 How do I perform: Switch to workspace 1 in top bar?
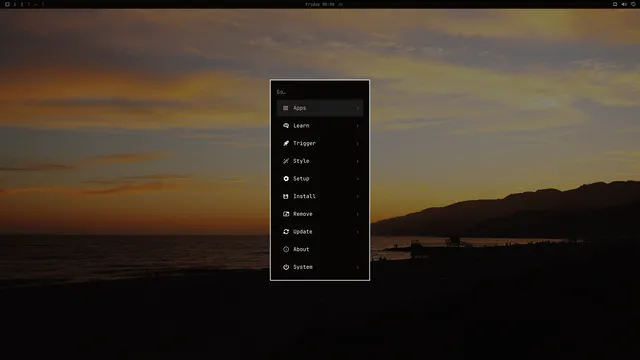15,4
